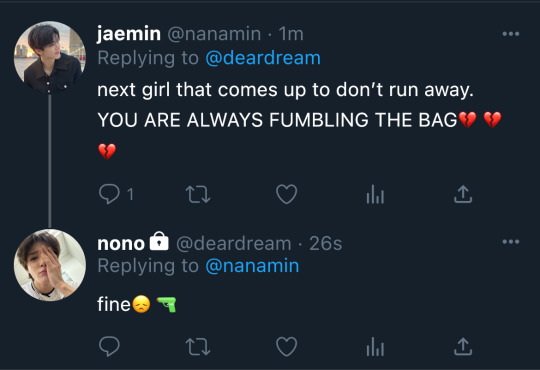Retweet nono's "fine" tweet
Viewport: 540px width, 370px height.
pos(198,346)
